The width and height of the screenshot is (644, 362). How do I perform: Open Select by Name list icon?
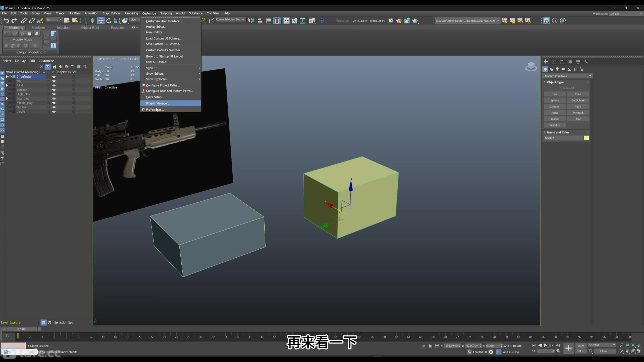coord(75,21)
